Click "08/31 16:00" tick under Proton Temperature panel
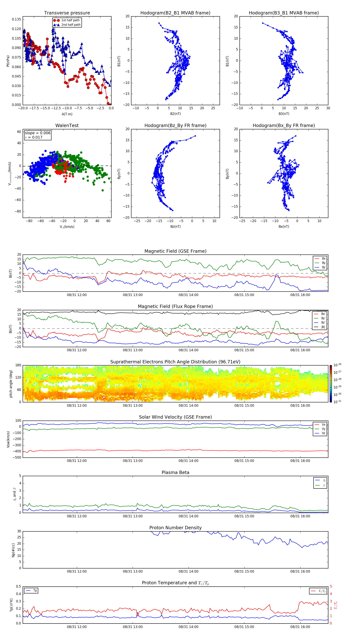This screenshot has width=351, height=644. coord(300,627)
